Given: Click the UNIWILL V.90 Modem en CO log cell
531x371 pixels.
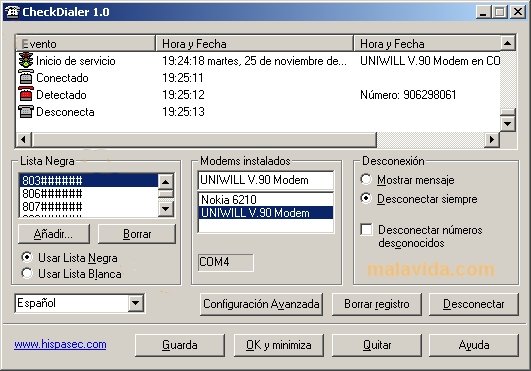Looking at the screenshot, I should pos(430,61).
